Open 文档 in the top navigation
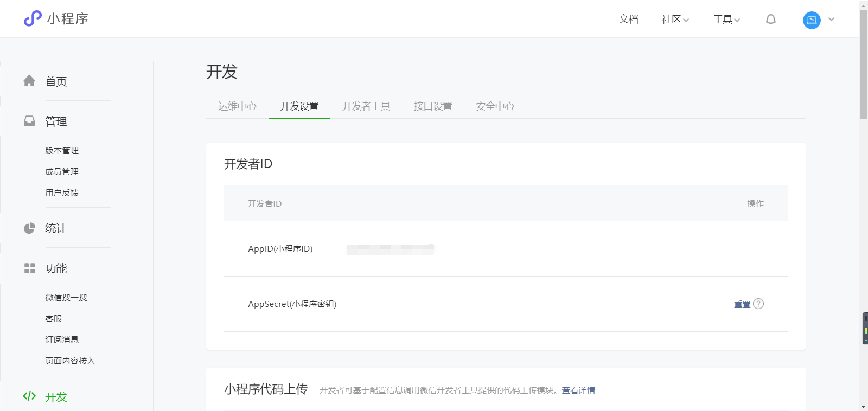868x411 pixels. [x=628, y=20]
